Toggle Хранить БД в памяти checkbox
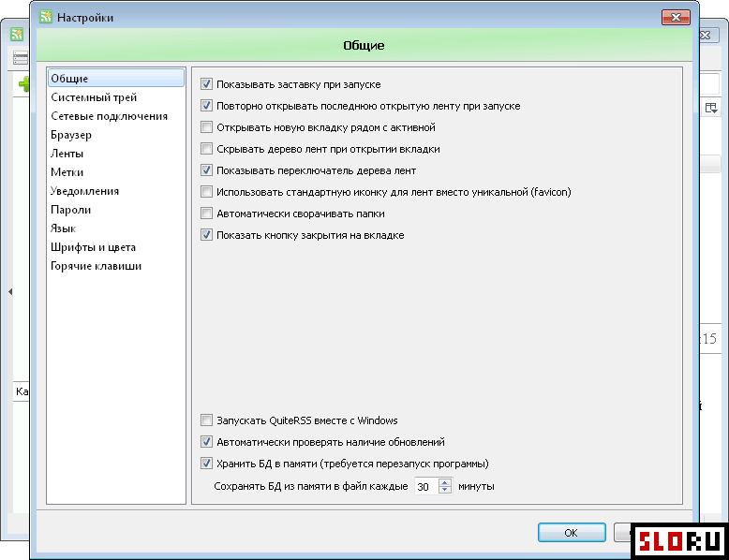This screenshot has width=729, height=560. coord(206,464)
